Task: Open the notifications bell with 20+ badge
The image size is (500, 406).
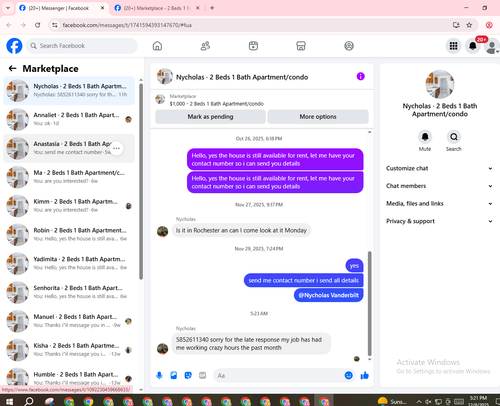Action: 473,46
